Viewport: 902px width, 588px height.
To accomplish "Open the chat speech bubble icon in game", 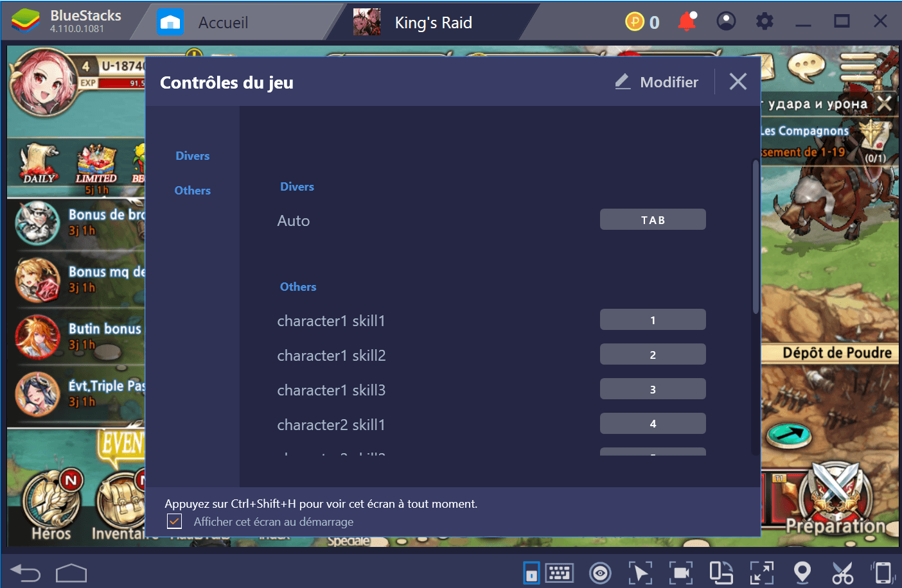I will [806, 66].
